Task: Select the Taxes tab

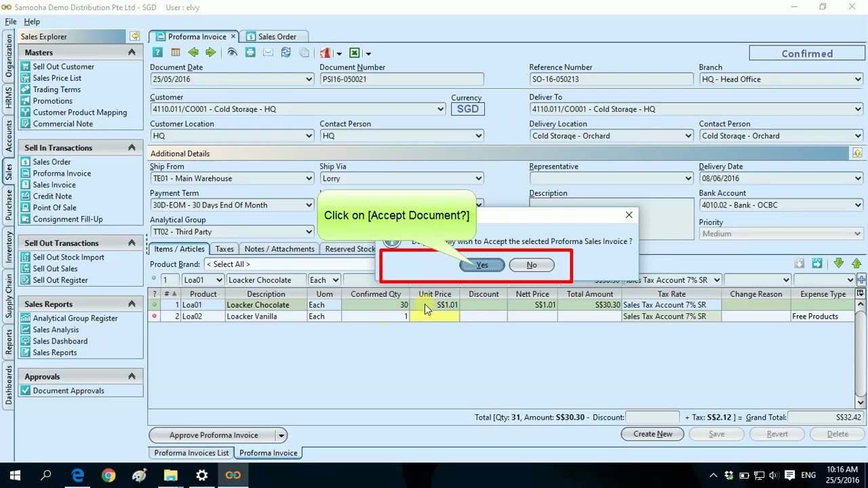Action: pyautogui.click(x=224, y=249)
